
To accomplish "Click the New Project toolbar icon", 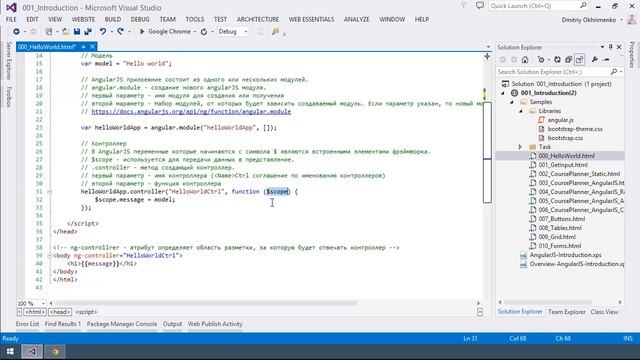I will coord(49,31).
